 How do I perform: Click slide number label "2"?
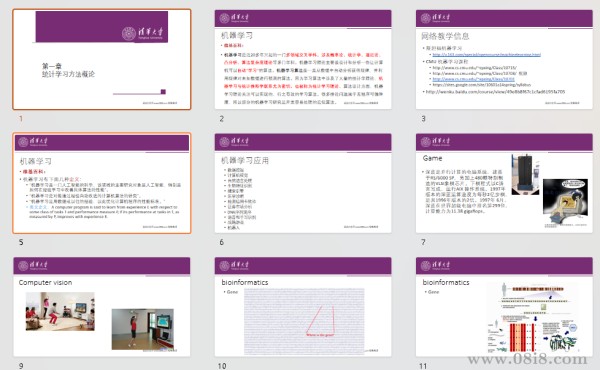click(x=222, y=119)
